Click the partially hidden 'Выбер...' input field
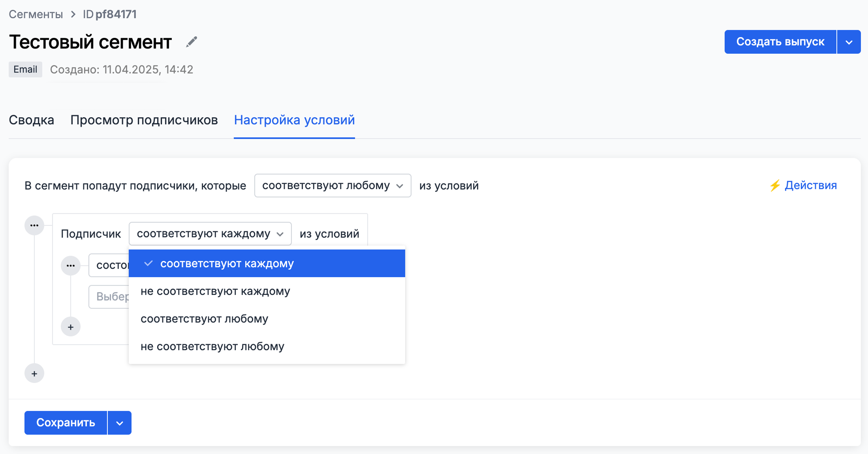Image resolution: width=868 pixels, height=454 pixels. point(110,296)
